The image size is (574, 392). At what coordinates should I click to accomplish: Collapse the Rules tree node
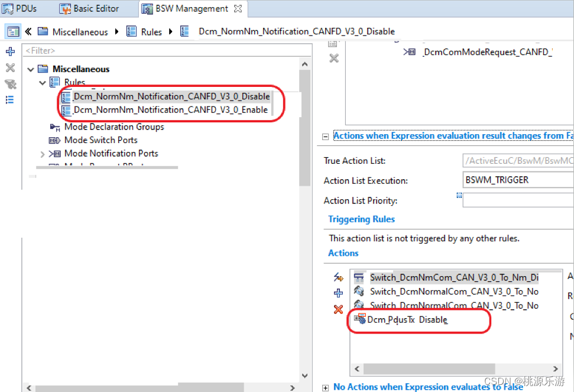(43, 83)
